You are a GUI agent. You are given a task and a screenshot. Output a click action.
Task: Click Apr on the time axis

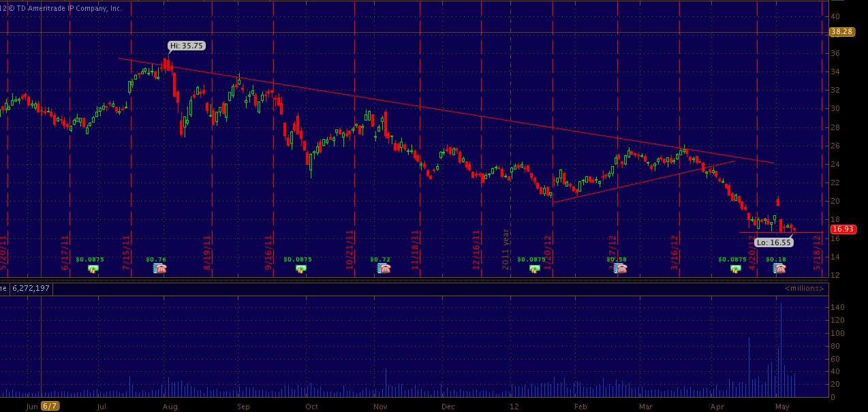[x=717, y=407]
